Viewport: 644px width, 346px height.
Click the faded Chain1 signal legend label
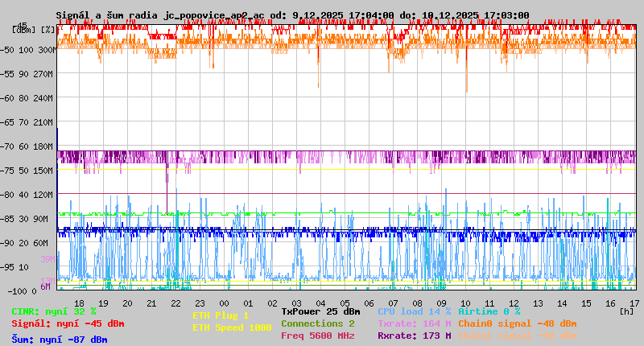click(x=517, y=336)
